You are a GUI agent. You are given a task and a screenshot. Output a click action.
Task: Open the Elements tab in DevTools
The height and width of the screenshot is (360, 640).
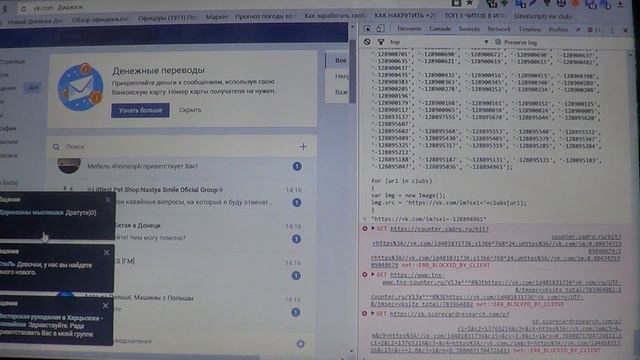[x=409, y=29]
